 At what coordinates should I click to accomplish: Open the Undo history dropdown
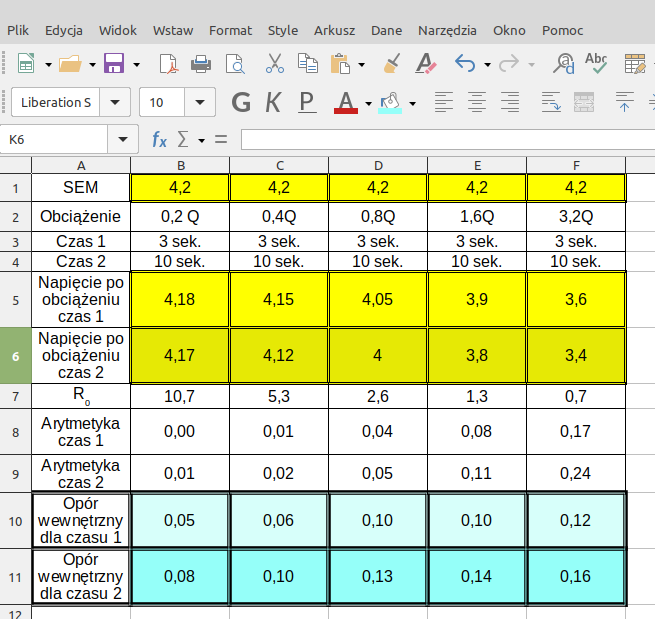point(487,65)
